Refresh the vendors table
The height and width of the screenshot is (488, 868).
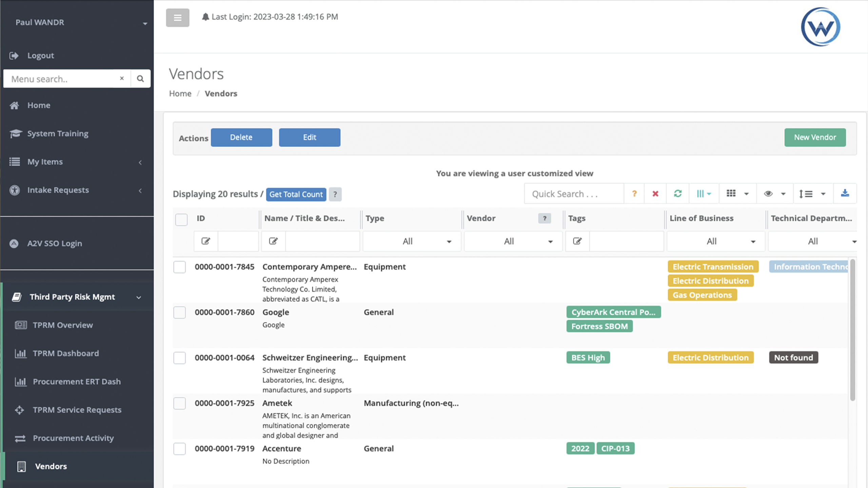[x=677, y=194]
